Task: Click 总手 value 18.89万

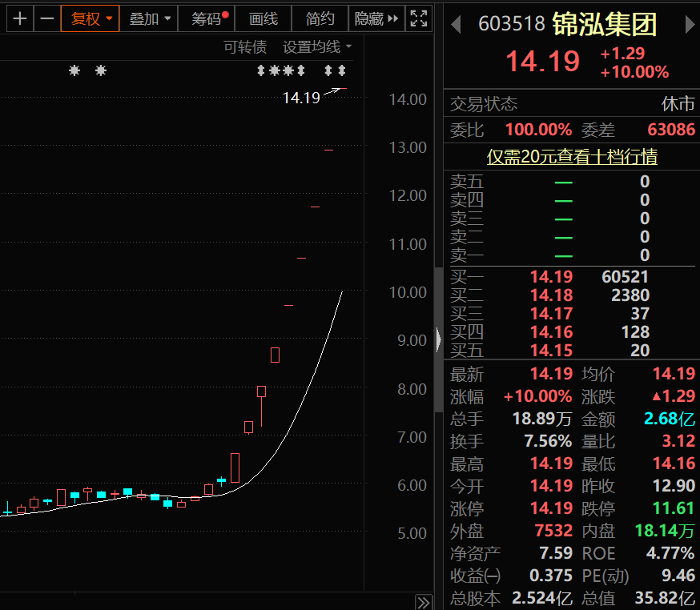Action: [542, 419]
